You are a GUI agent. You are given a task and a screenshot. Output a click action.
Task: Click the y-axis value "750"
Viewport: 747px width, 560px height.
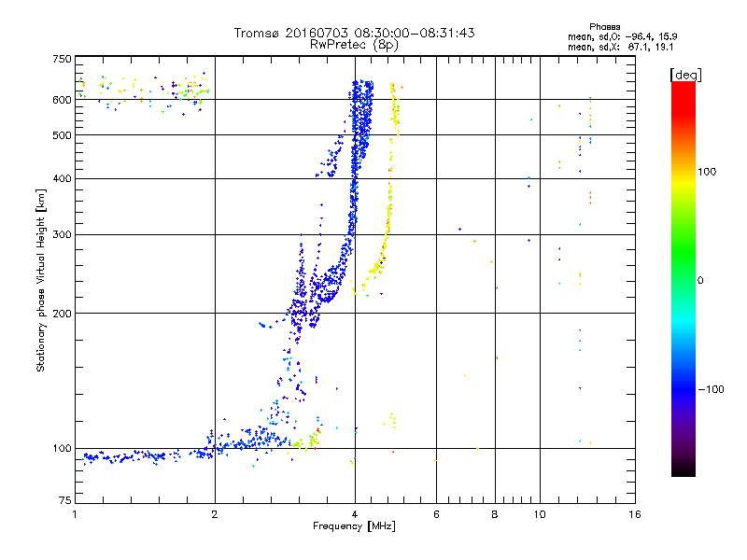[62, 59]
